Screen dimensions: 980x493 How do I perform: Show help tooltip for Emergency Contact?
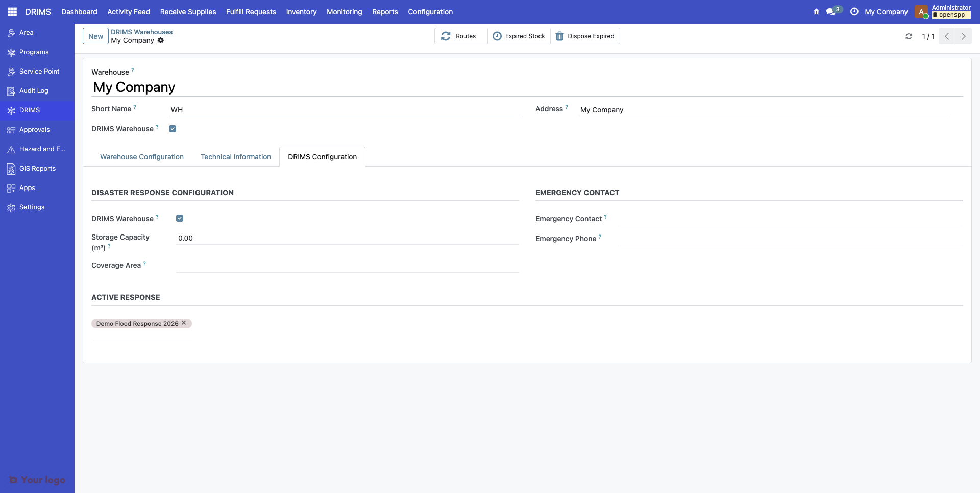(x=605, y=217)
